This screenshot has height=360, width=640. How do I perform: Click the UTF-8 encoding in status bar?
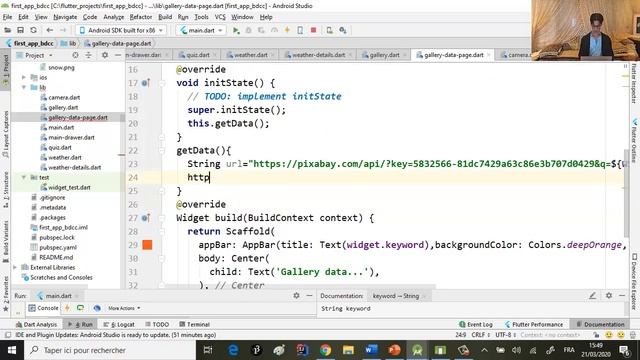(506, 335)
